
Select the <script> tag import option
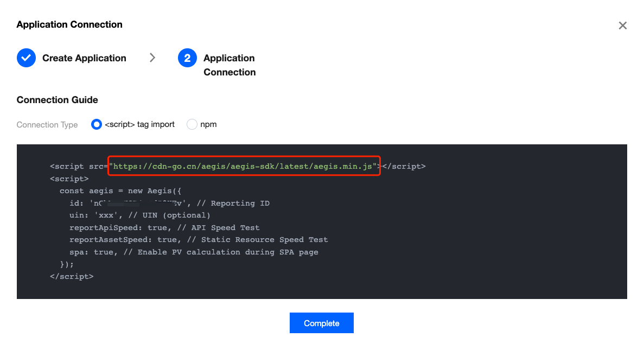coord(97,124)
